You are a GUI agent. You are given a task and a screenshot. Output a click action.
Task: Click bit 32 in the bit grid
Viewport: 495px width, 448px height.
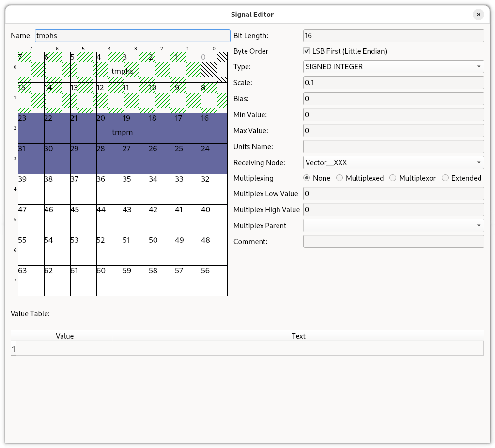(x=214, y=189)
